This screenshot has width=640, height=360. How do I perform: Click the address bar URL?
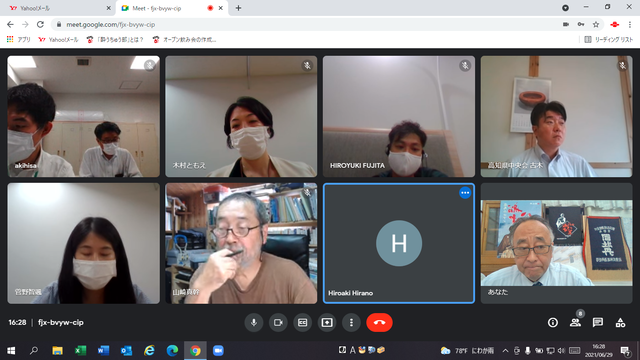coord(111,24)
